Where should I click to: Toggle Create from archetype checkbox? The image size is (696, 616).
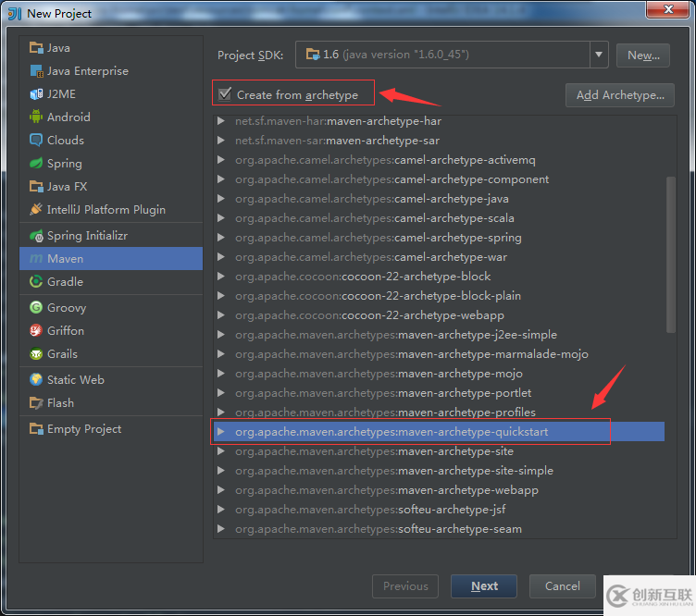tap(225, 94)
